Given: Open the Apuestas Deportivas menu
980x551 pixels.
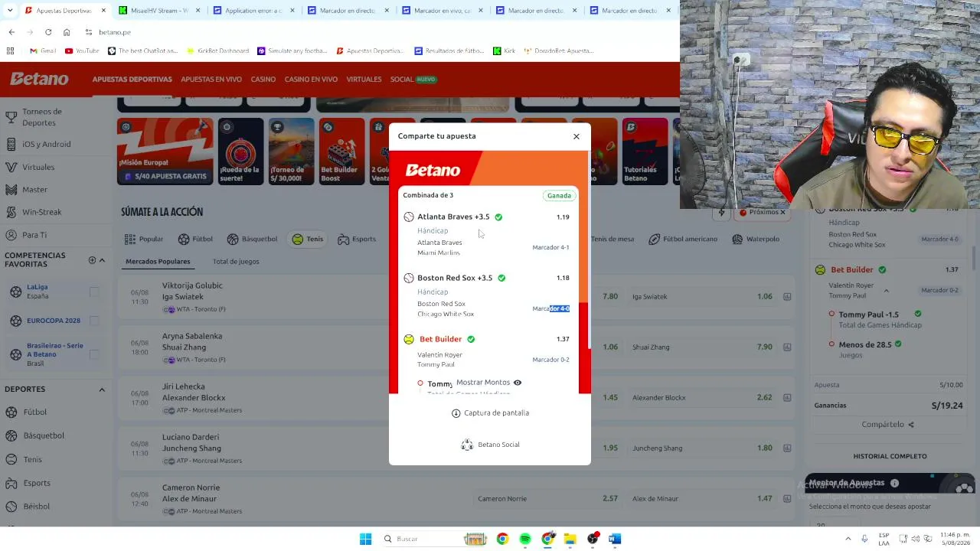Looking at the screenshot, I should tap(132, 80).
